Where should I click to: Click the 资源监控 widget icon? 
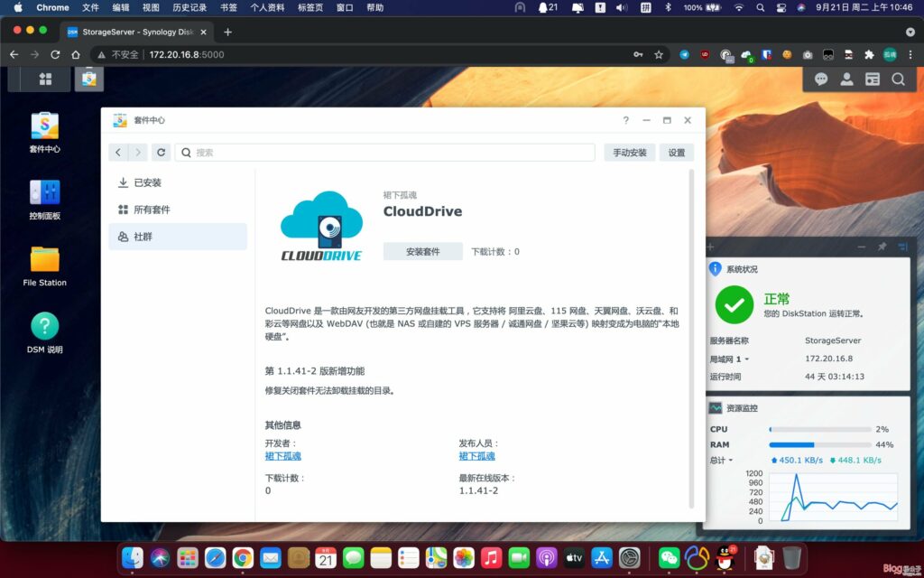click(x=716, y=407)
